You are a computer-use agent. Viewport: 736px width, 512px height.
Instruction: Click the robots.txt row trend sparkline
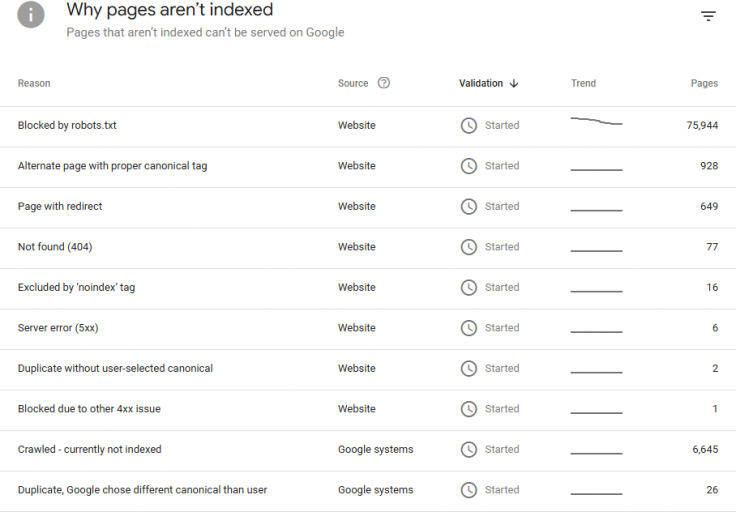tap(597, 122)
